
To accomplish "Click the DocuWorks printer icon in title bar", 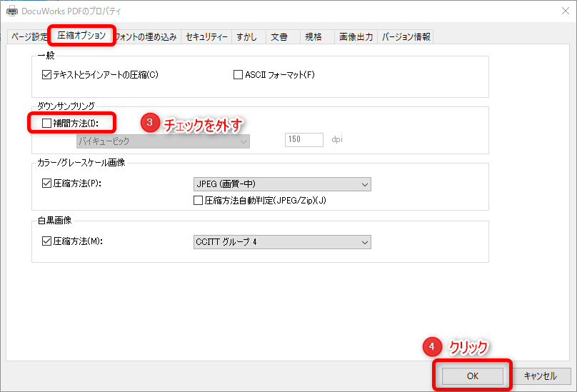I will point(11,11).
